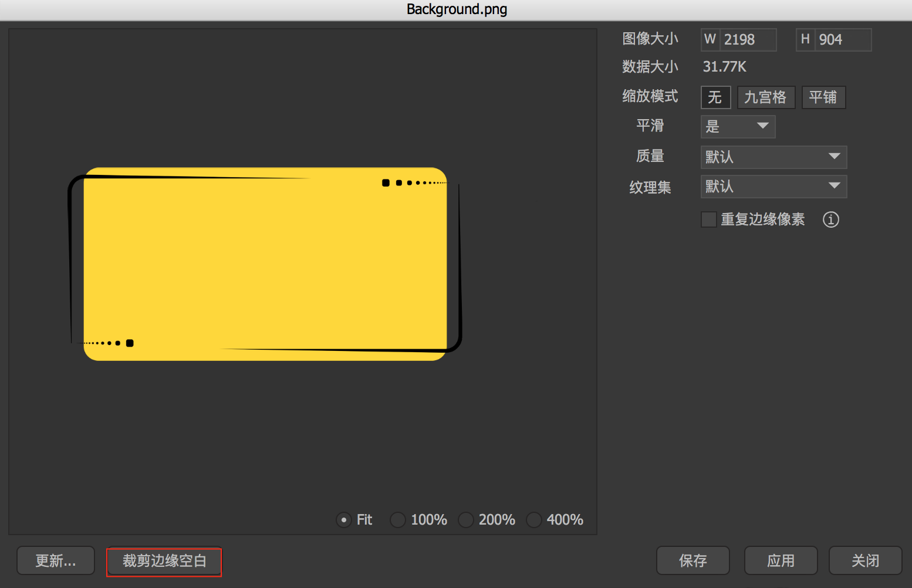This screenshot has height=588, width=912.
Task: Select the 200% zoom radio button
Action: [466, 520]
